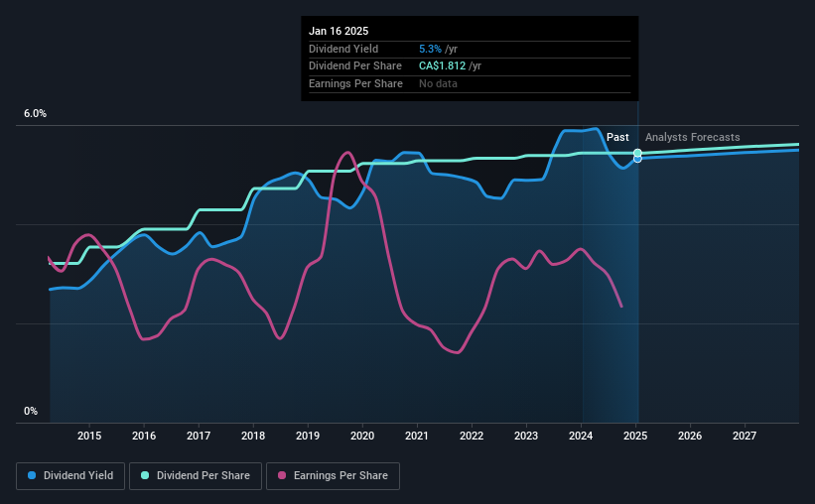Toggle the Earnings Per Share legend series

pos(333,476)
